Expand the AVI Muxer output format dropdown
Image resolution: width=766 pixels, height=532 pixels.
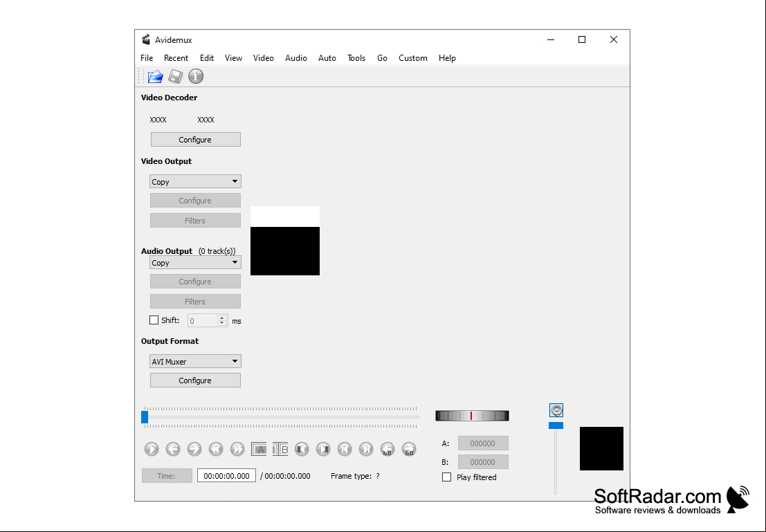coord(195,362)
